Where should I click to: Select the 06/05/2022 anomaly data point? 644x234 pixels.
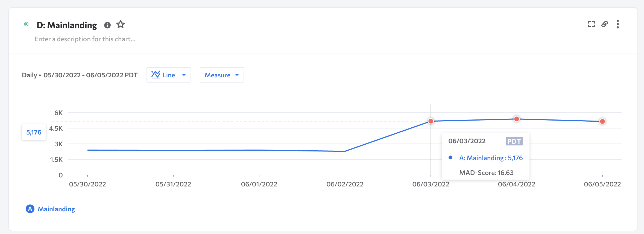pyautogui.click(x=602, y=121)
